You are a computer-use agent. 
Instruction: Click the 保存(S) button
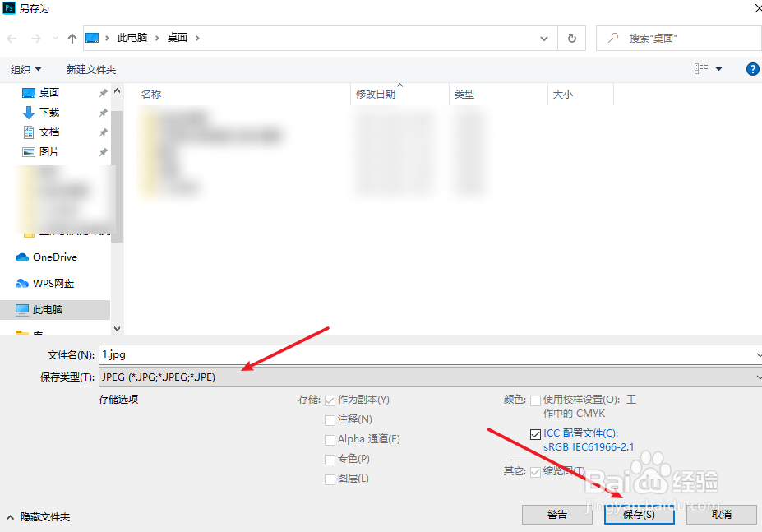click(x=639, y=514)
